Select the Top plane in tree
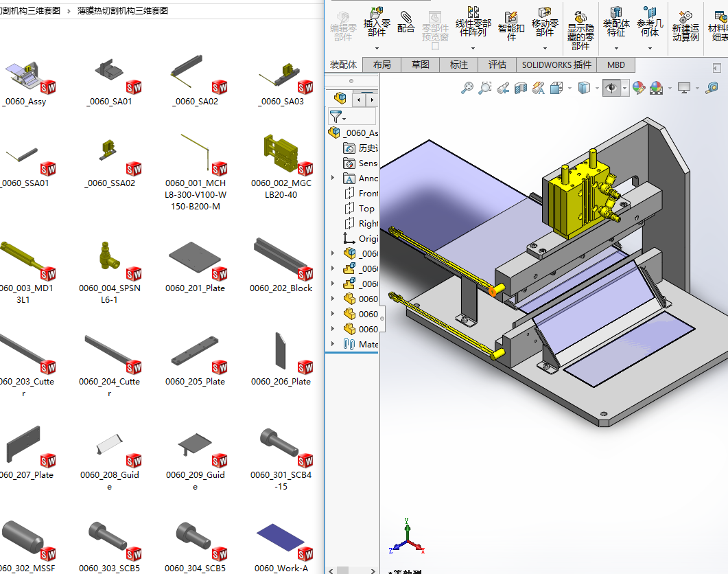This screenshot has height=574, width=728. [359, 209]
